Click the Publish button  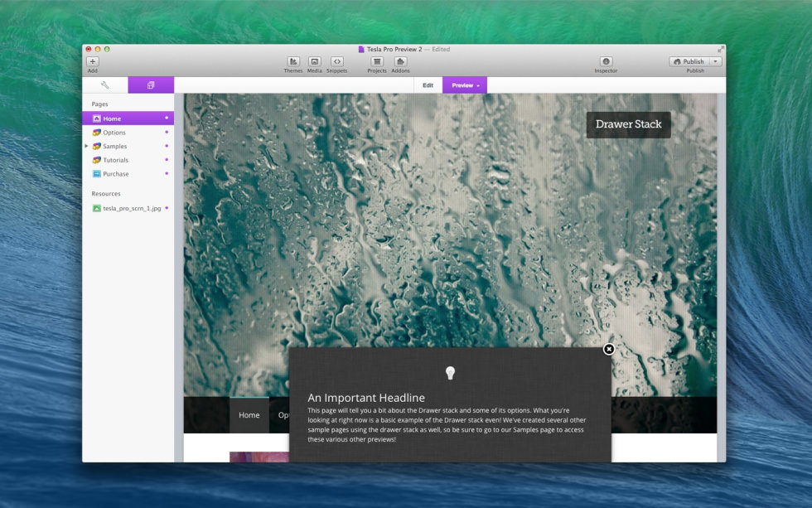pos(689,61)
